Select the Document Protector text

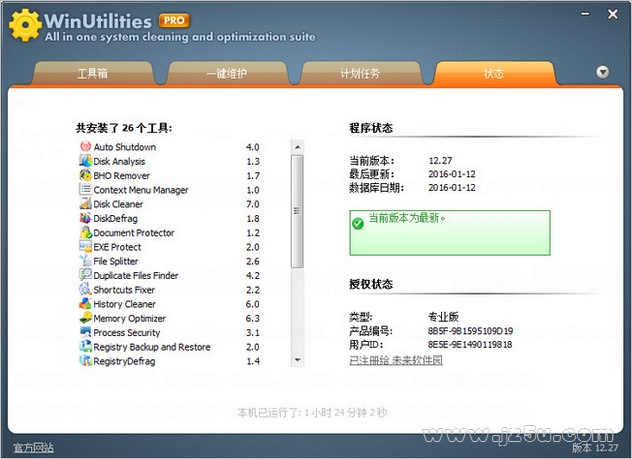pos(134,233)
